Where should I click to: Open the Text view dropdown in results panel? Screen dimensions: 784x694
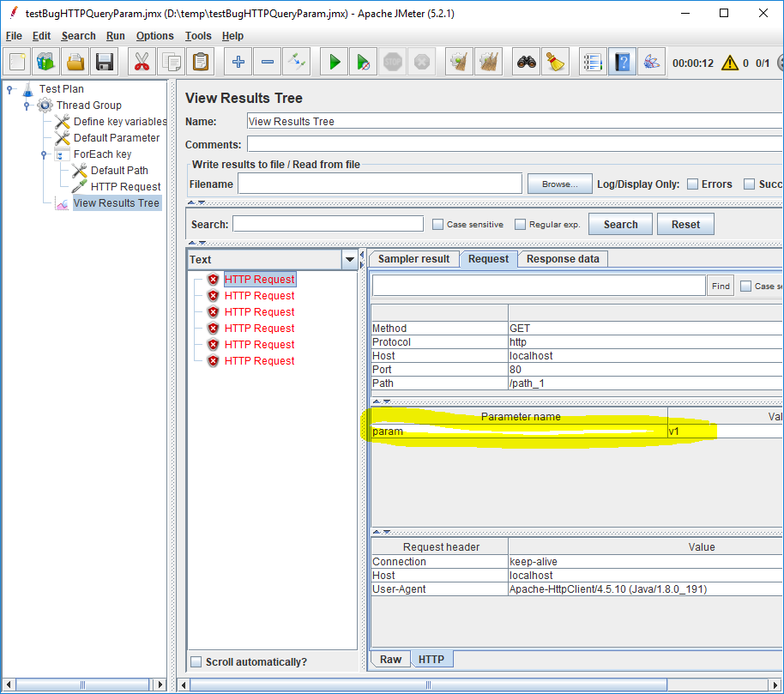click(x=349, y=259)
